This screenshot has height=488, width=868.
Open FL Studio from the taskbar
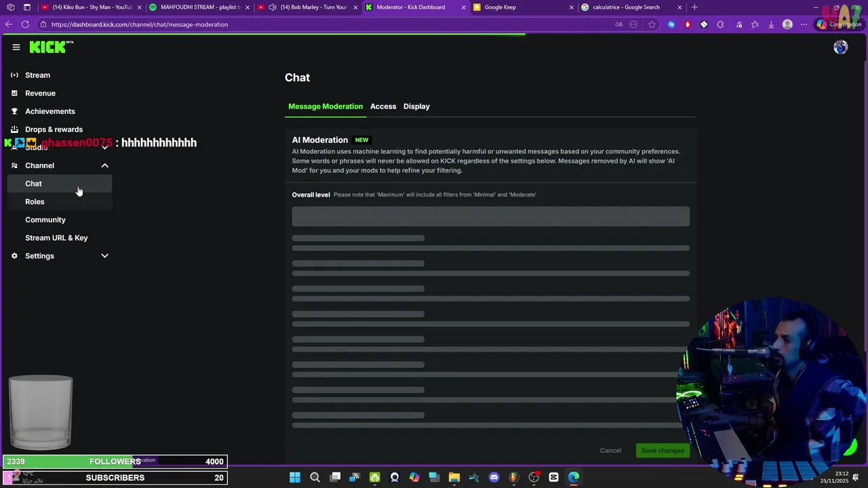513,477
